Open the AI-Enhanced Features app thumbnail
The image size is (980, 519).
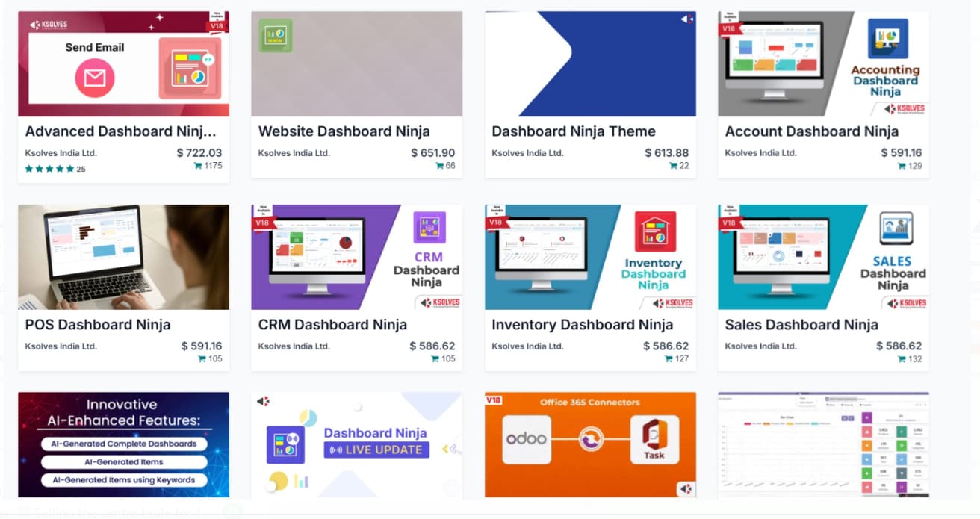[123, 444]
